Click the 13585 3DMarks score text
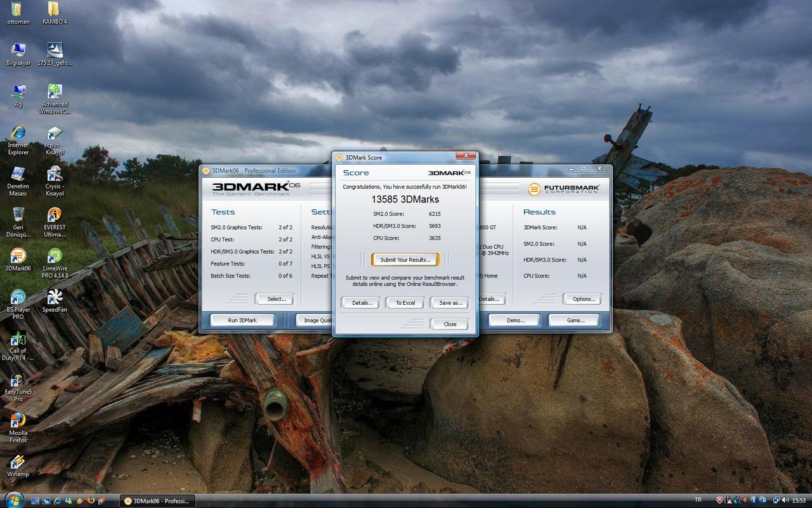 405,199
